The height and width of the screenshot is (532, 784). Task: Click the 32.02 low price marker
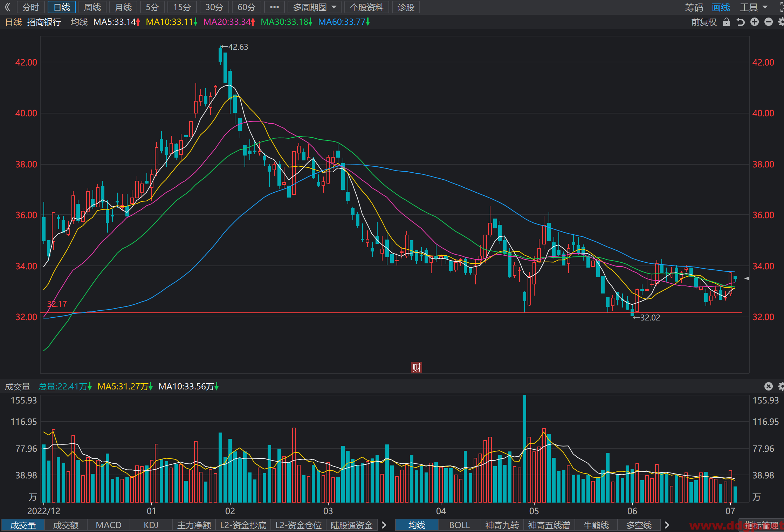[647, 317]
